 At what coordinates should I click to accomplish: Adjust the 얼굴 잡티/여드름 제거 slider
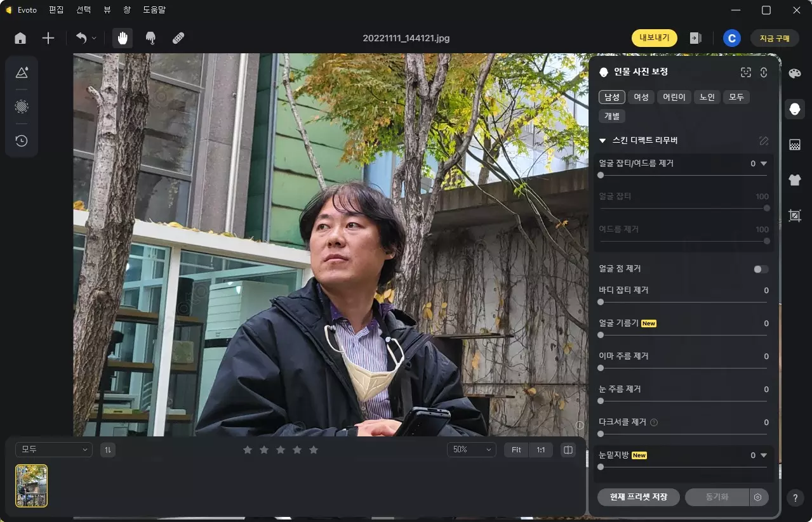click(684, 175)
